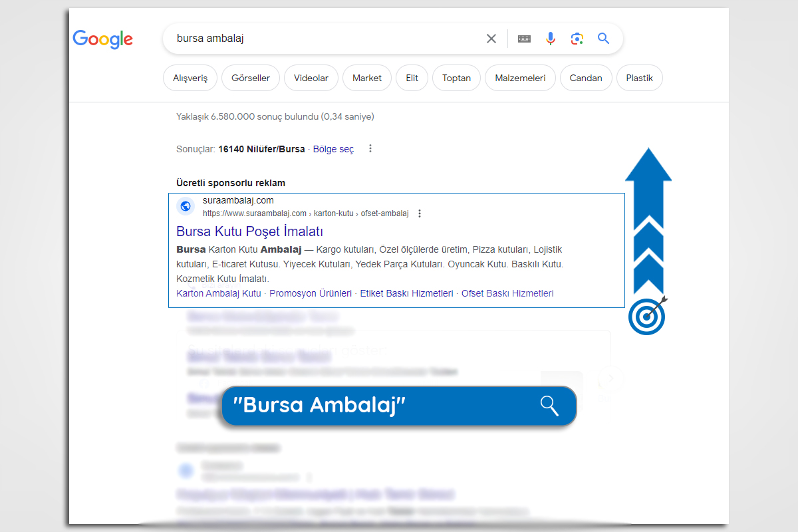This screenshot has width=798, height=532.
Task: Open Google Lens image search icon
Action: click(x=577, y=39)
